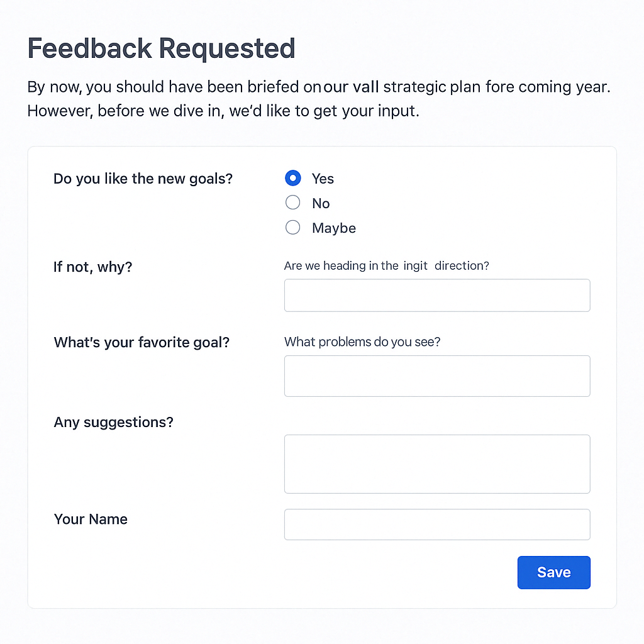Screen dimensions: 644x644
Task: Click the "What's your favorite goal?" label
Action: [x=142, y=342]
